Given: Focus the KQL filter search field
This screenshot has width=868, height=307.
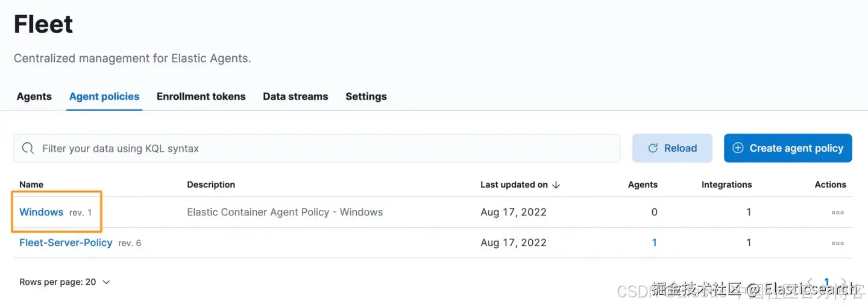Looking at the screenshot, I should pos(325,148).
